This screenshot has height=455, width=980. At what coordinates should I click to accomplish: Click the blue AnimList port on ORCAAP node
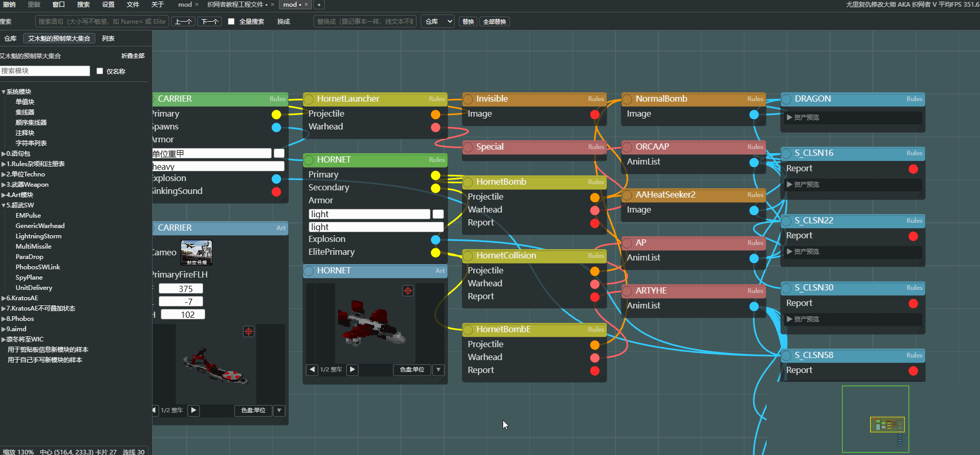(754, 163)
